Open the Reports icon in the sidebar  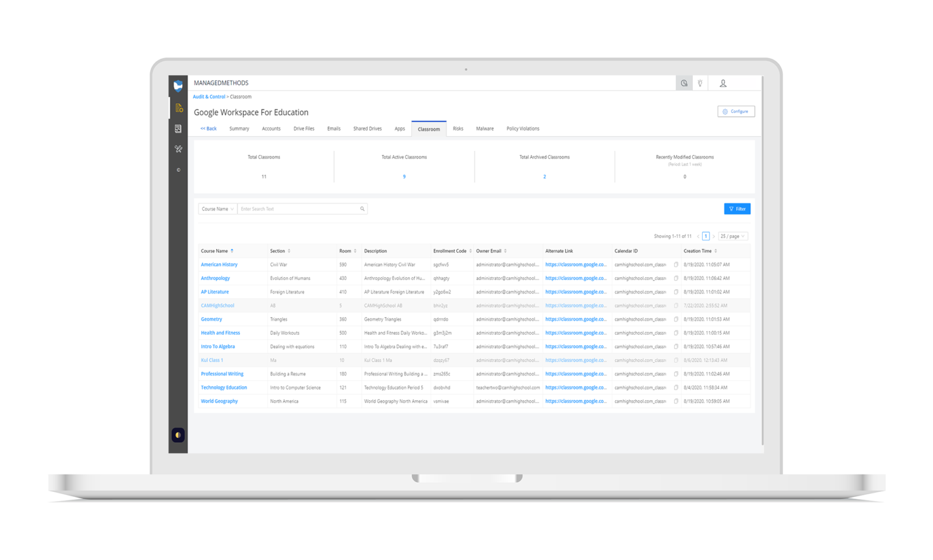click(178, 128)
